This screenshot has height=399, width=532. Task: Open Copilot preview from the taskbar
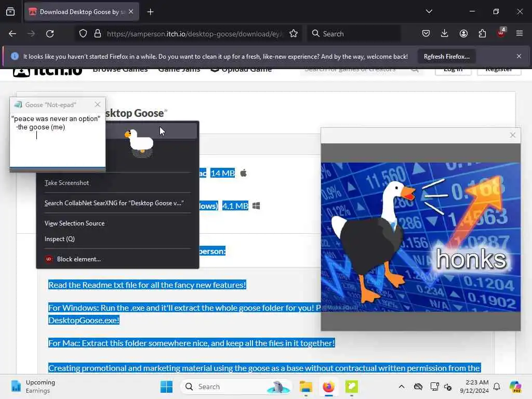point(515,387)
